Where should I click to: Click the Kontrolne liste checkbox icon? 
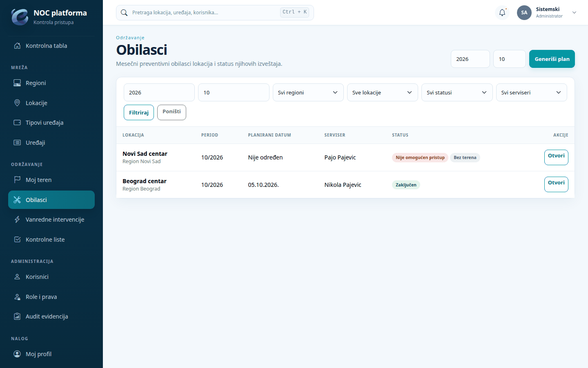[17, 240]
